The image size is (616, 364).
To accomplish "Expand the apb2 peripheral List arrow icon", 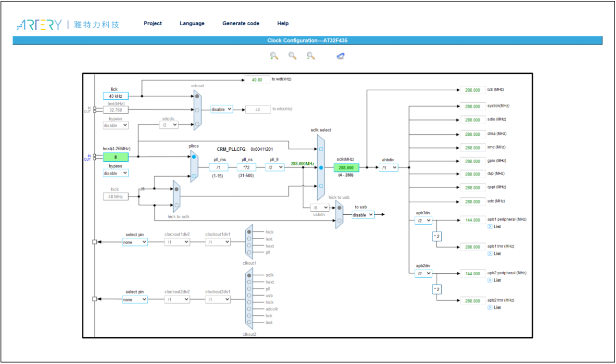I will (x=490, y=280).
